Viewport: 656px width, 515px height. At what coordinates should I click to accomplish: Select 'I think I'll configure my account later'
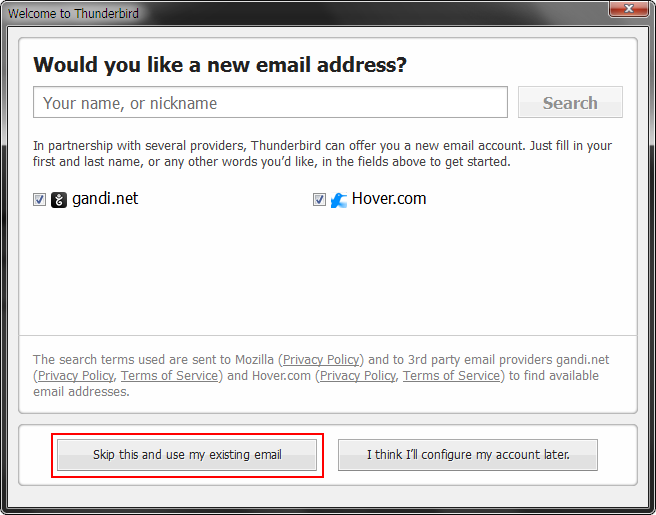pyautogui.click(x=468, y=455)
